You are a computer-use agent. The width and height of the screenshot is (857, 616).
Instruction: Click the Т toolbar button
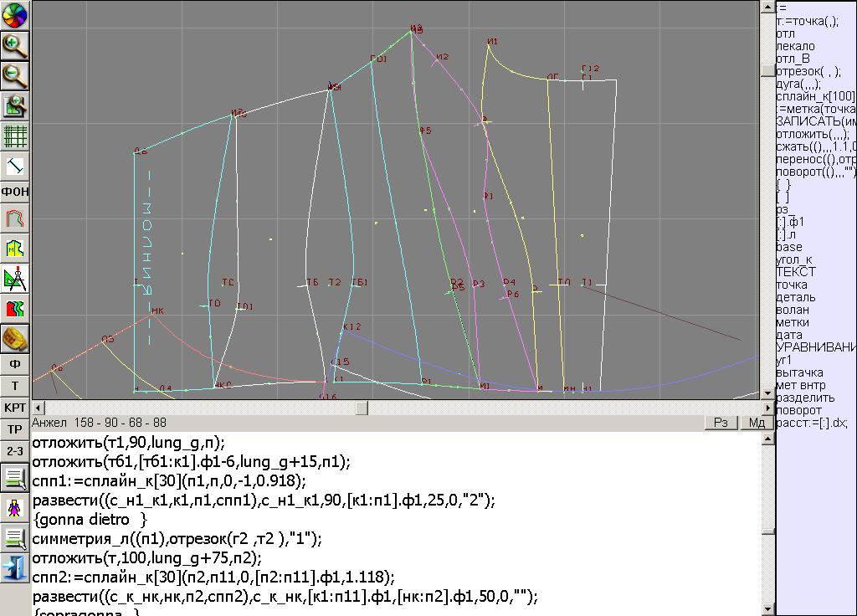coord(15,386)
